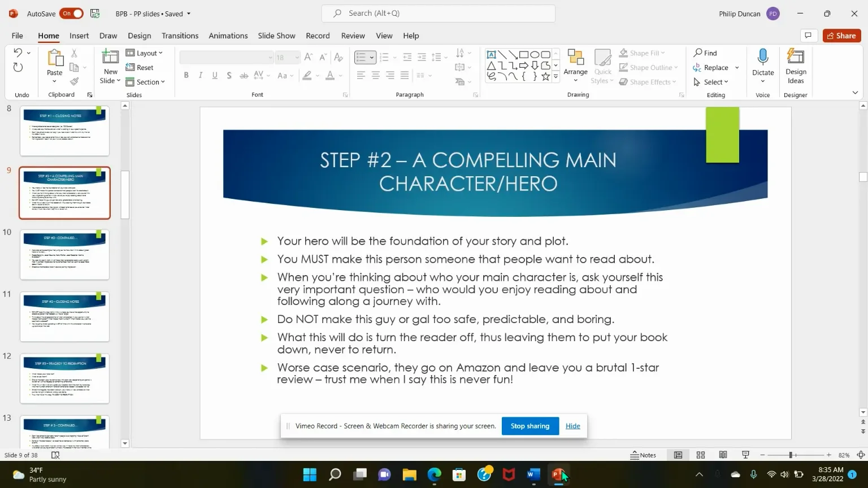Toggle Underline formatting

point(215,75)
